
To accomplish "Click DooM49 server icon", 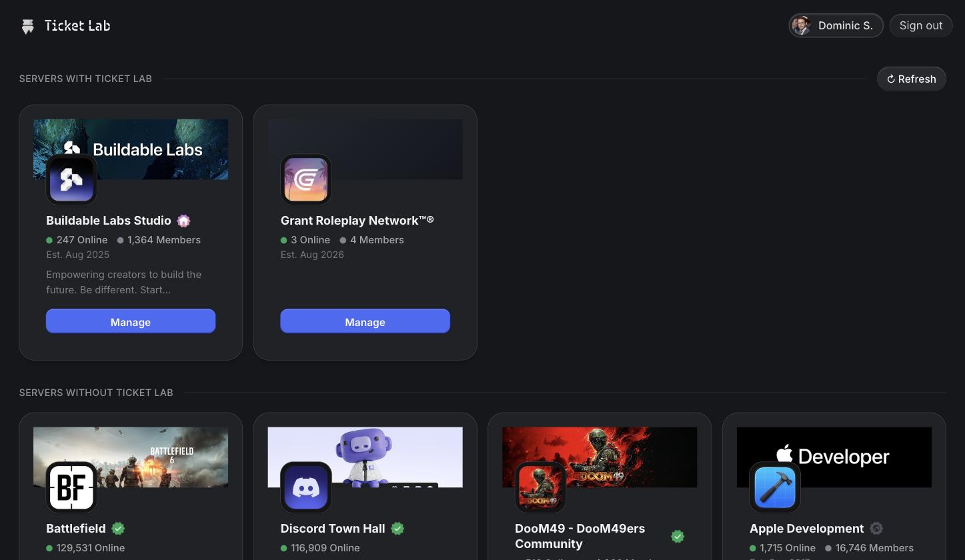I will tap(540, 487).
